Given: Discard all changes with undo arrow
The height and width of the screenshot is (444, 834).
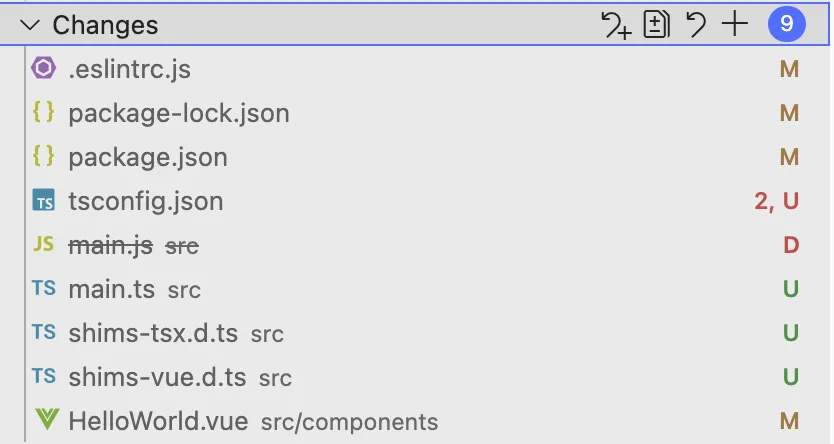Looking at the screenshot, I should pyautogui.click(x=696, y=24).
